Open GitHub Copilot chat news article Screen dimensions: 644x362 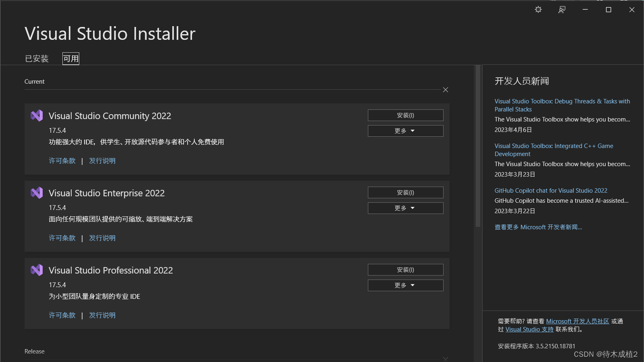[x=551, y=191]
